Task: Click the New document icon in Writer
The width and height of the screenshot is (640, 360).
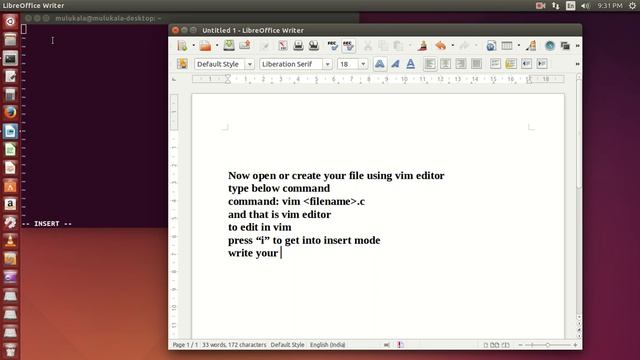Action: pyautogui.click(x=182, y=46)
